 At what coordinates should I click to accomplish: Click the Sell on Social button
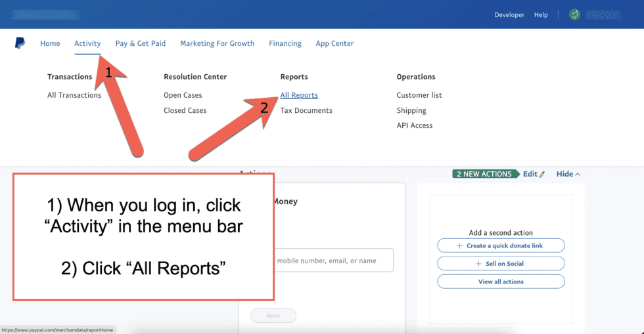point(500,264)
